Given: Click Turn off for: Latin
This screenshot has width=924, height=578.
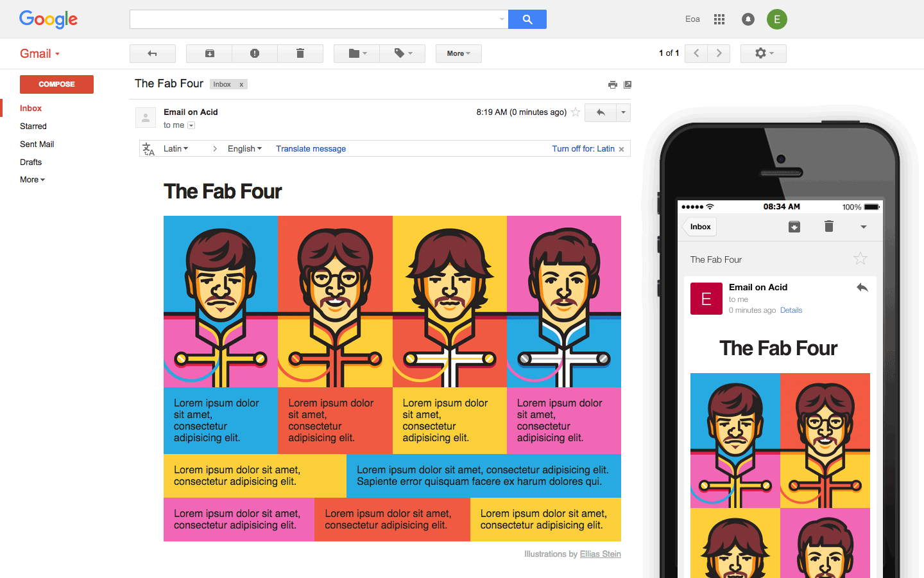Looking at the screenshot, I should tap(583, 149).
